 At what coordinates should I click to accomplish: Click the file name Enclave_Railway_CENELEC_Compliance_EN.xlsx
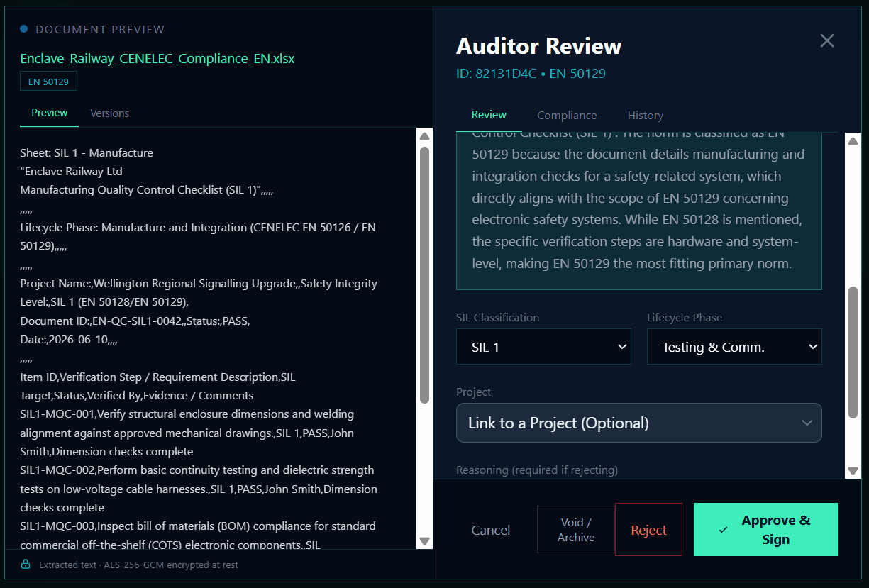pos(157,59)
